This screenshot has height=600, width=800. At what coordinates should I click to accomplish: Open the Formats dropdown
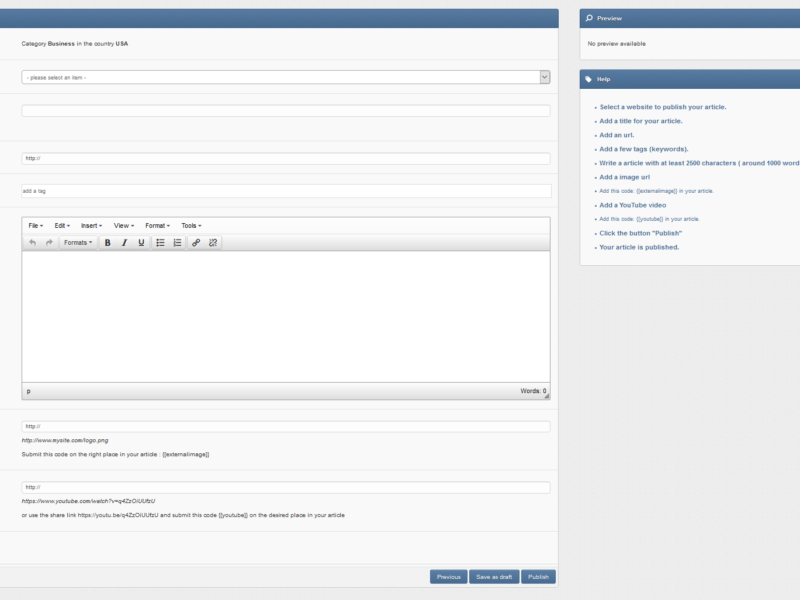click(78, 243)
